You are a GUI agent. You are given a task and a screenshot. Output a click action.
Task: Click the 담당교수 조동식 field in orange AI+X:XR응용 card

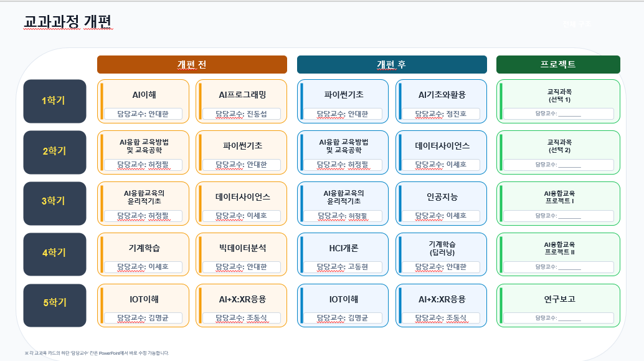[x=242, y=318]
